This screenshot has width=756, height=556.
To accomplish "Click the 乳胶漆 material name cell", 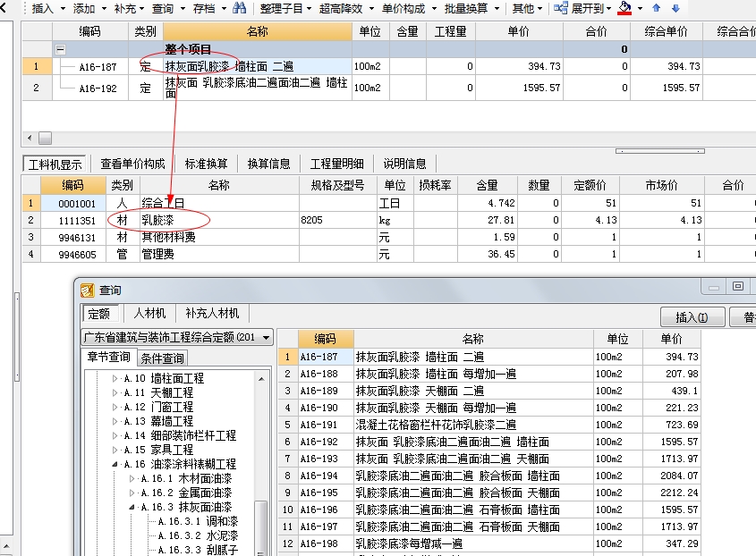I will tap(219, 220).
